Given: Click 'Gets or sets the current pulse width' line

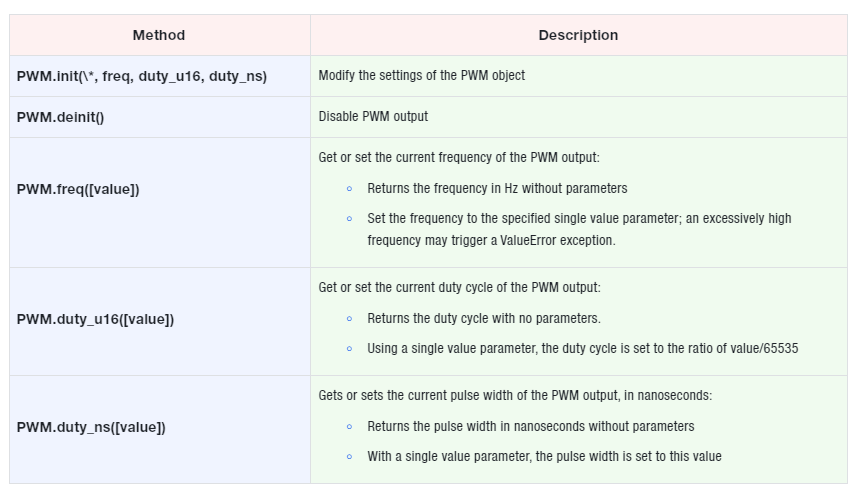Looking at the screenshot, I should point(515,395).
